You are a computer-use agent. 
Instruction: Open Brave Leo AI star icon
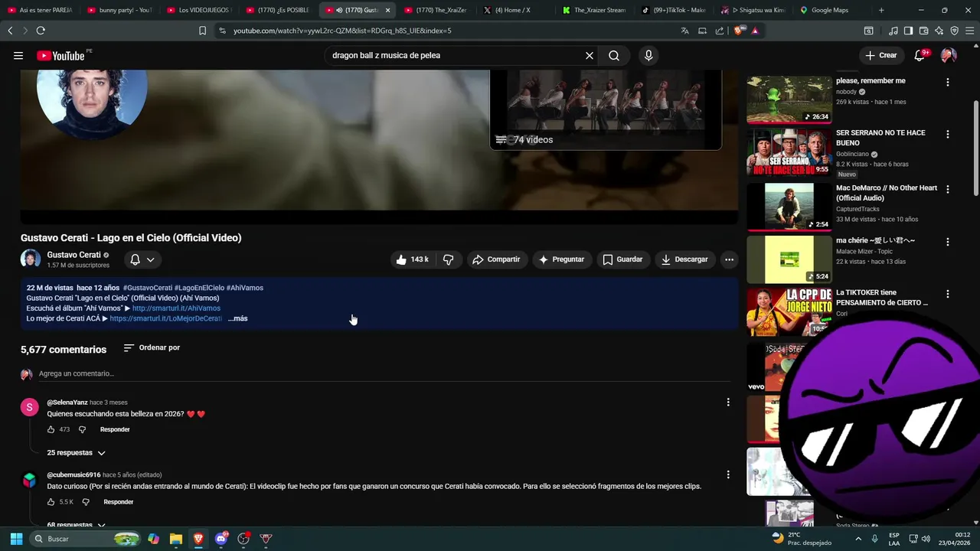click(x=939, y=31)
